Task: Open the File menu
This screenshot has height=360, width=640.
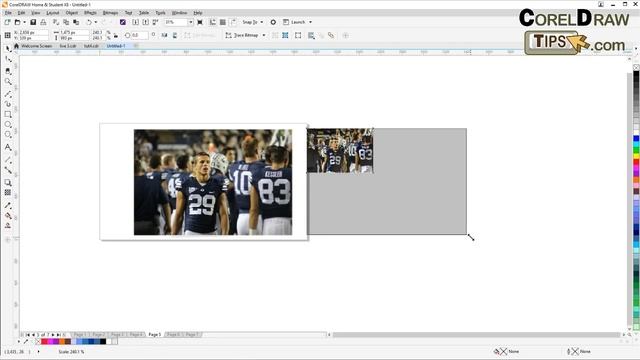Action: pos(8,13)
